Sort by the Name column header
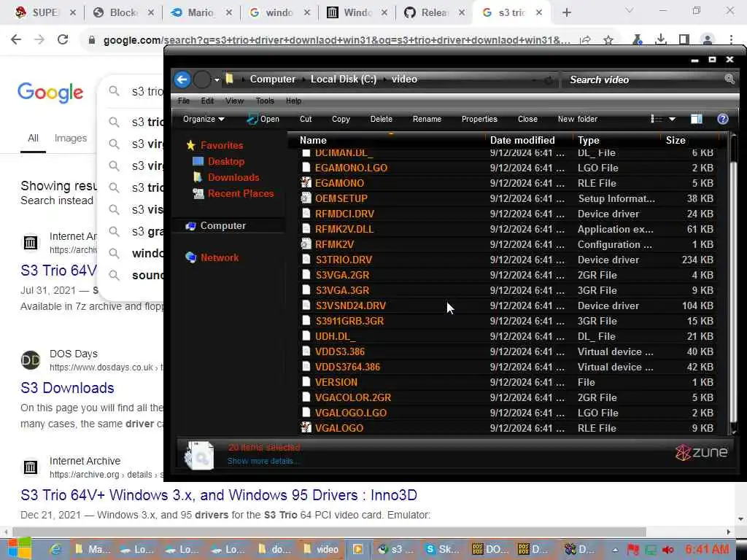This screenshot has width=747, height=560. (313, 140)
